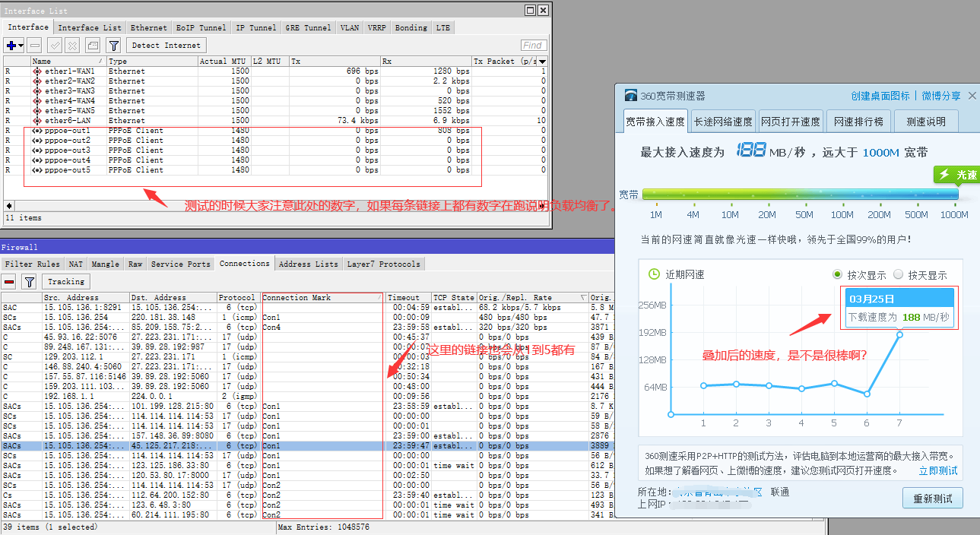Open the comment icon in Interface toolbar
Screen dimensions: 980x535
tap(93, 46)
